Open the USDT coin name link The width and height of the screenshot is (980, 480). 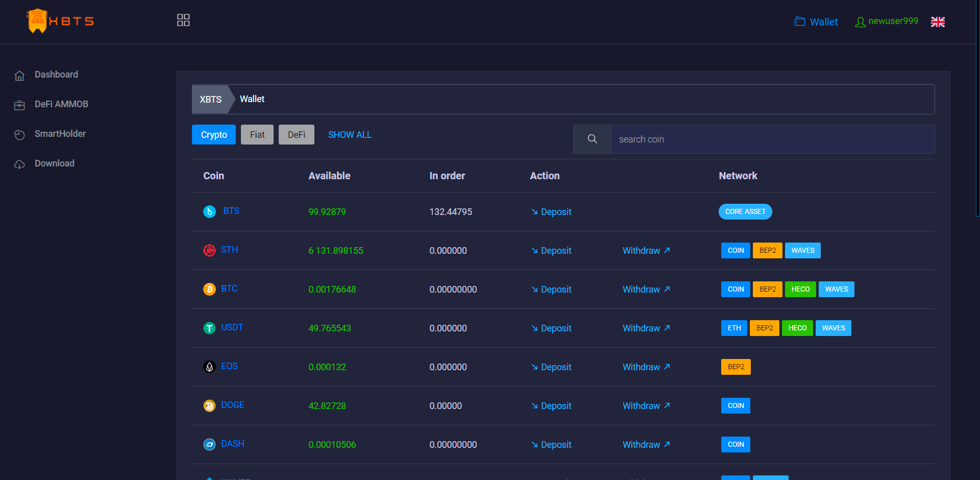tap(232, 327)
